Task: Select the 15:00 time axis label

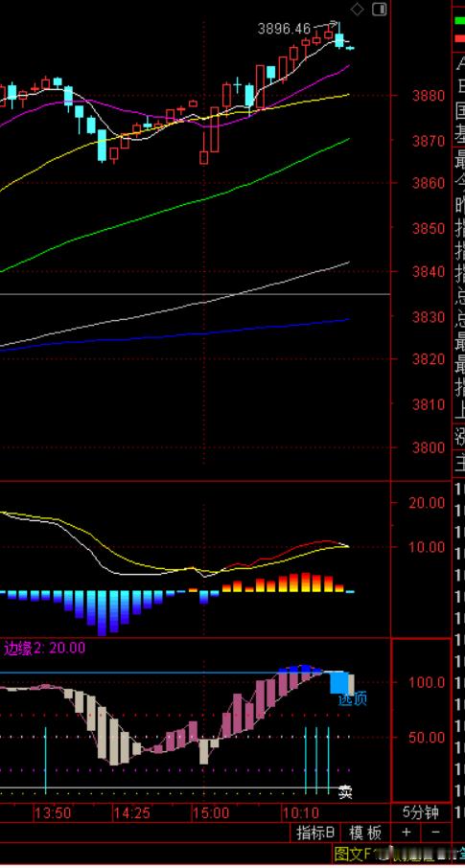Action: click(211, 812)
